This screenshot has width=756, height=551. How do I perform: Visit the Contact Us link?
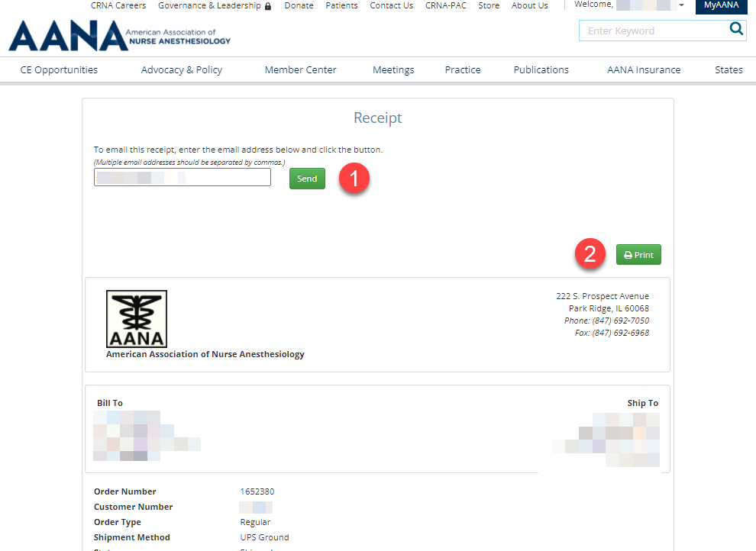[391, 5]
